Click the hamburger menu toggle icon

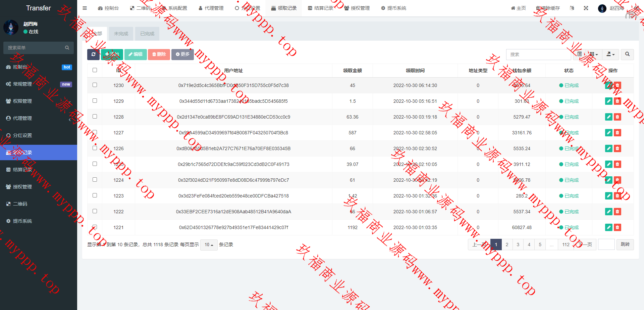(x=85, y=8)
